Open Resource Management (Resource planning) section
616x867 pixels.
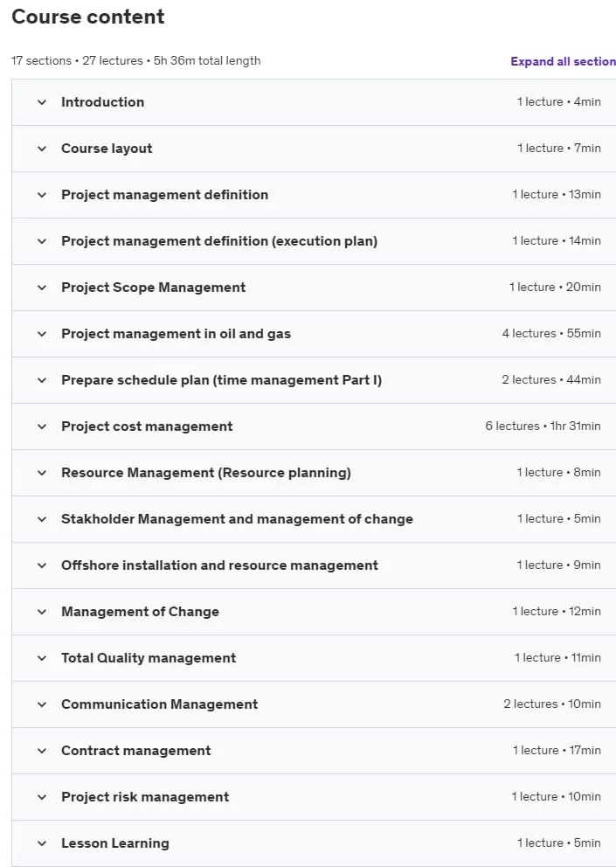[314, 473]
